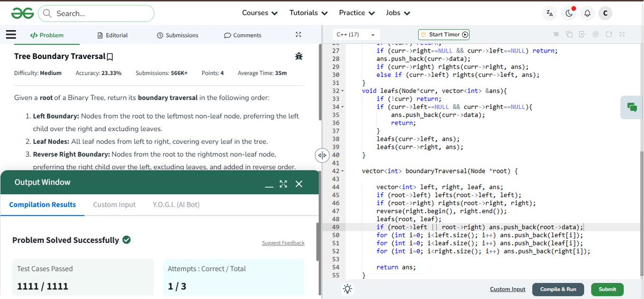
Task: Expand the Courses dropdown menu
Action: (x=260, y=13)
